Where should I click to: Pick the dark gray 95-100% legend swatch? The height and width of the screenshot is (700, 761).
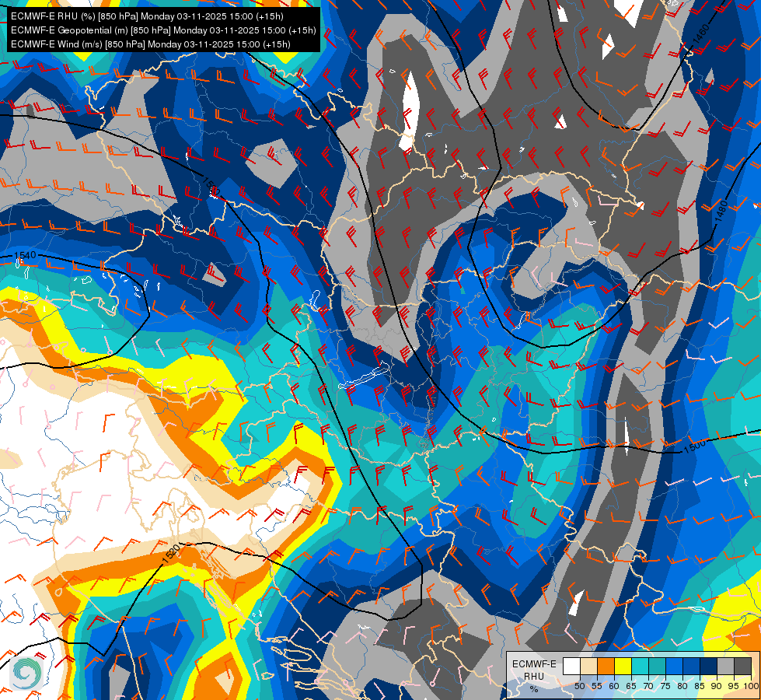pyautogui.click(x=742, y=667)
